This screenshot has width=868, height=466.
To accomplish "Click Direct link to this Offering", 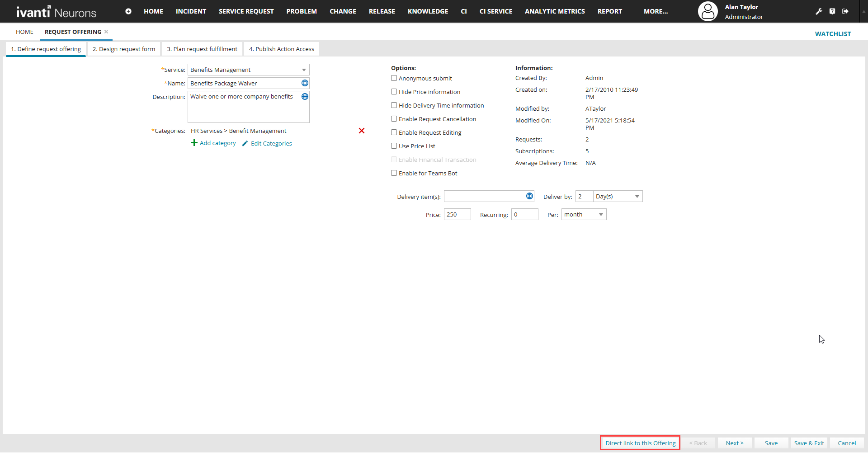I will [640, 443].
